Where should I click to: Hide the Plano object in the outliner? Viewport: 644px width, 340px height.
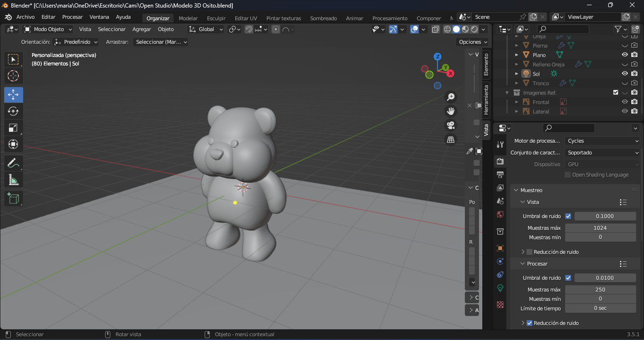625,55
